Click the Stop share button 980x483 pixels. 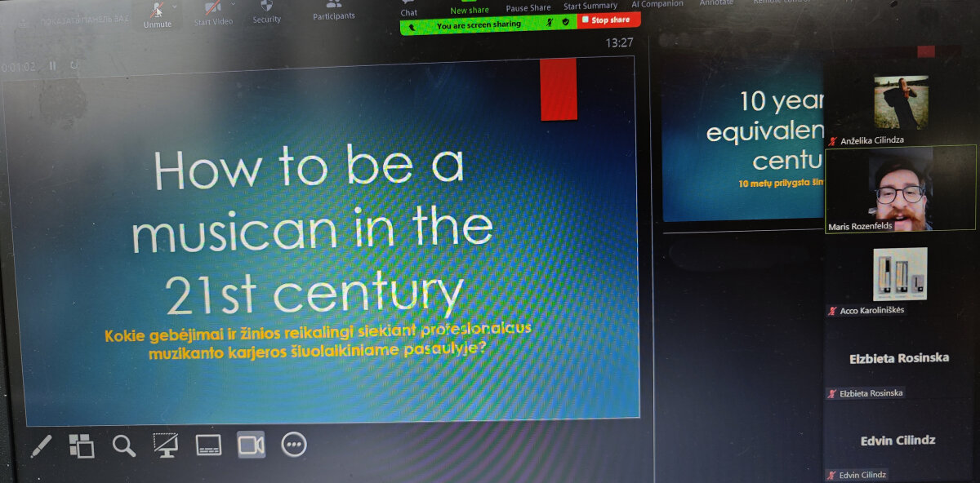(609, 20)
